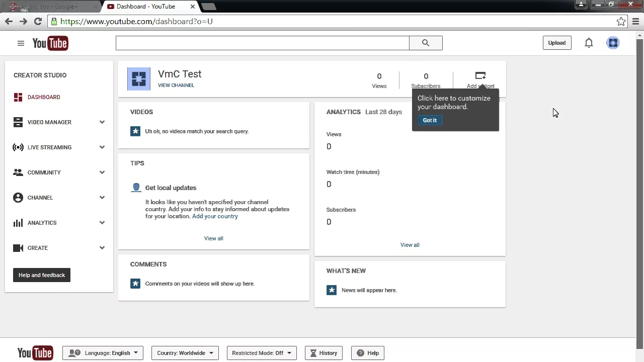Click the Dashboard sidebar icon
644x362 pixels.
(x=18, y=97)
